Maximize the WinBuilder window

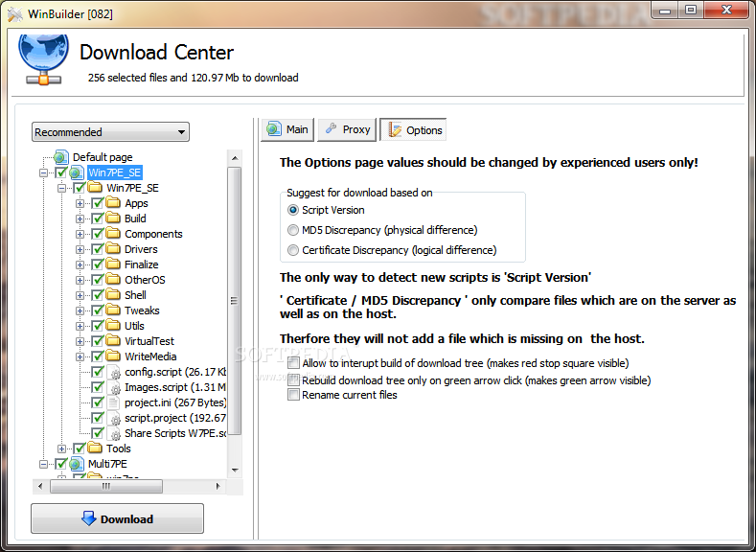(x=691, y=10)
